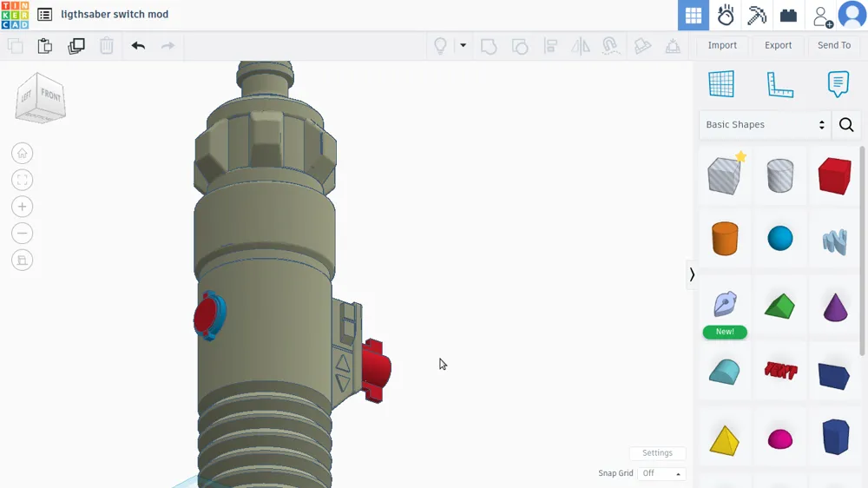Select the magenta Half Sphere shape
Screen dimensions: 868x488
coord(780,439)
